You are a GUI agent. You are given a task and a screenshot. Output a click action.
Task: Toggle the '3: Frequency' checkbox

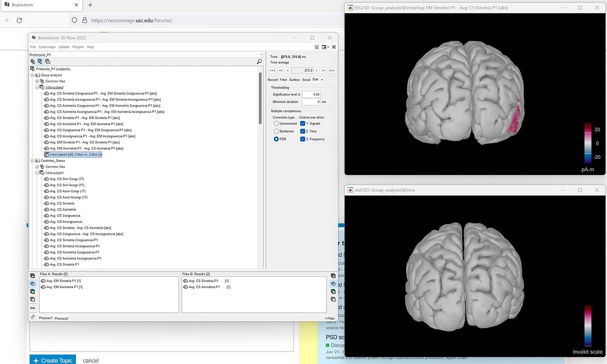click(x=303, y=139)
